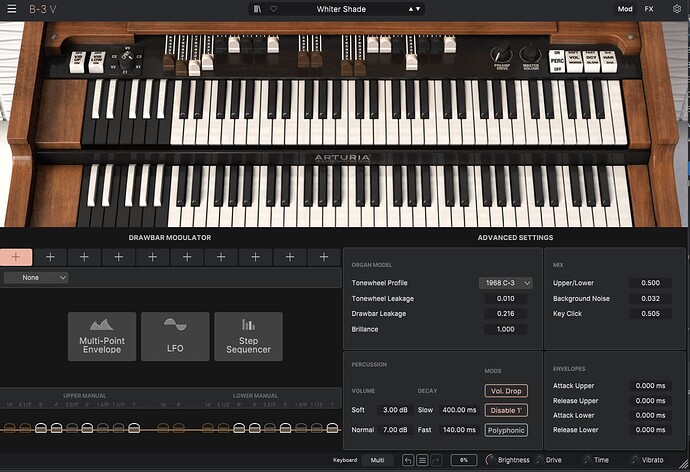The height and width of the screenshot is (472, 690).
Task: Toggle the Polyphonic percussion mod
Action: [506, 430]
